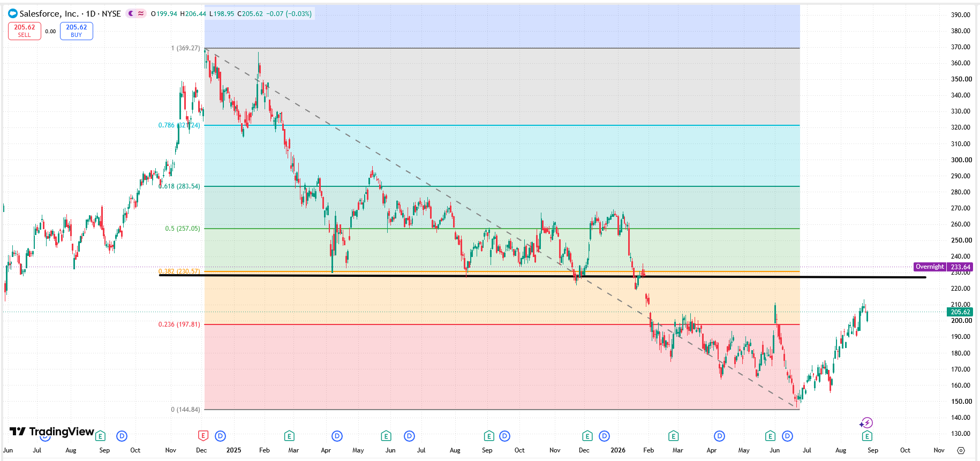Viewport: 980px width, 461px height.
Task: Click the 205.62 SELL button
Action: tap(25, 31)
